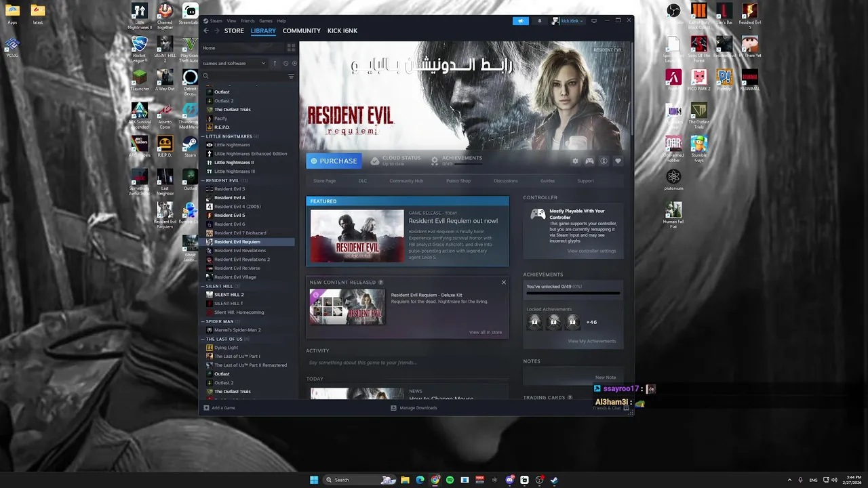Image resolution: width=868 pixels, height=488 pixels.
Task: Switch to Big Picture mode monitor icon
Action: point(594,21)
